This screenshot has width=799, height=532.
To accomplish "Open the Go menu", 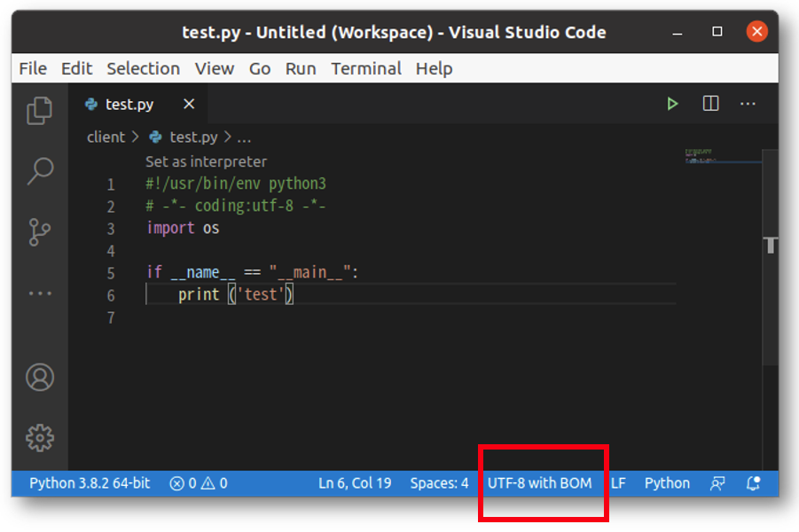I will tap(259, 68).
